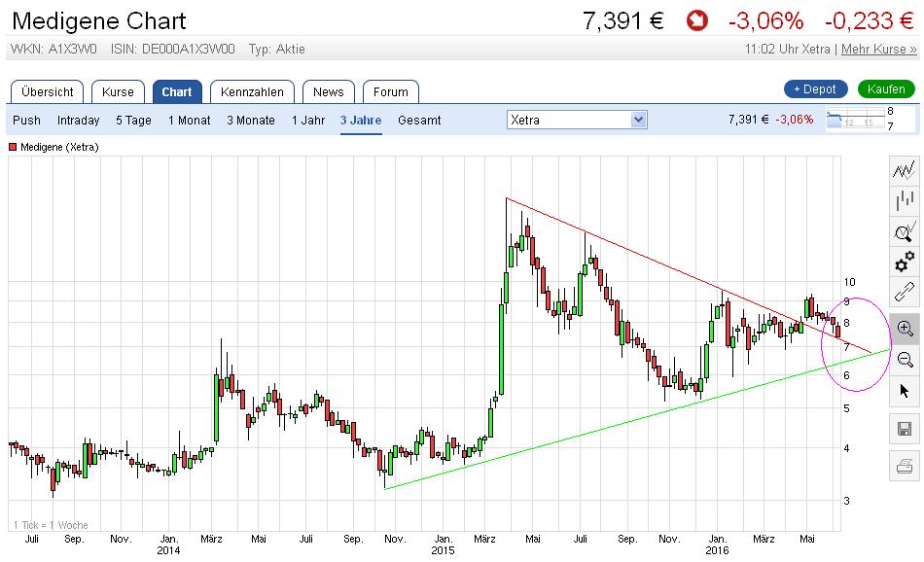The height and width of the screenshot is (562, 924).
Task: Open the Forum tab
Action: click(x=391, y=92)
